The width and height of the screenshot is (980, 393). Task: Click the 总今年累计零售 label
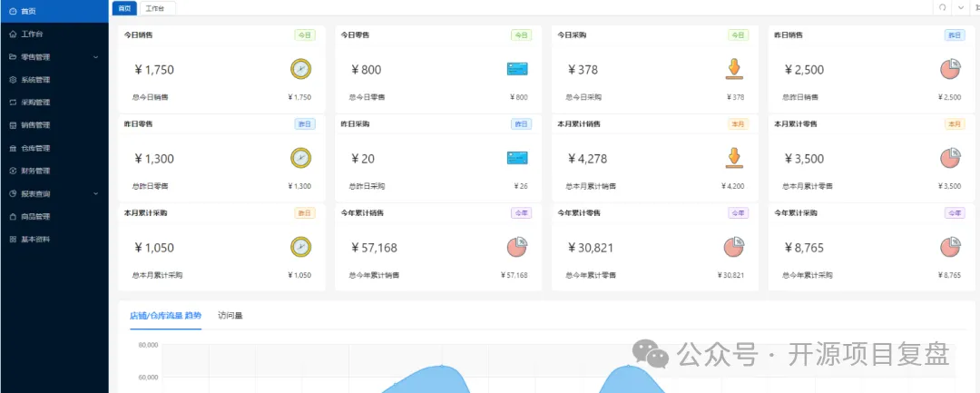click(x=591, y=276)
